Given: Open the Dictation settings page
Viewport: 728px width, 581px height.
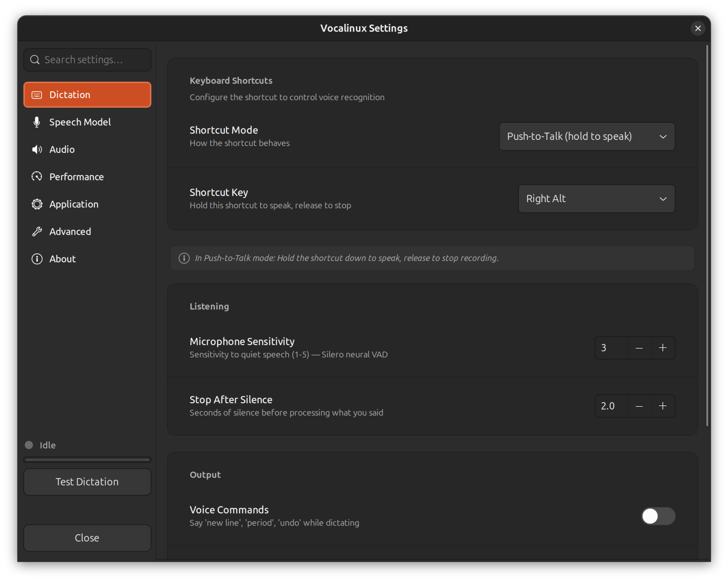Looking at the screenshot, I should (x=87, y=95).
